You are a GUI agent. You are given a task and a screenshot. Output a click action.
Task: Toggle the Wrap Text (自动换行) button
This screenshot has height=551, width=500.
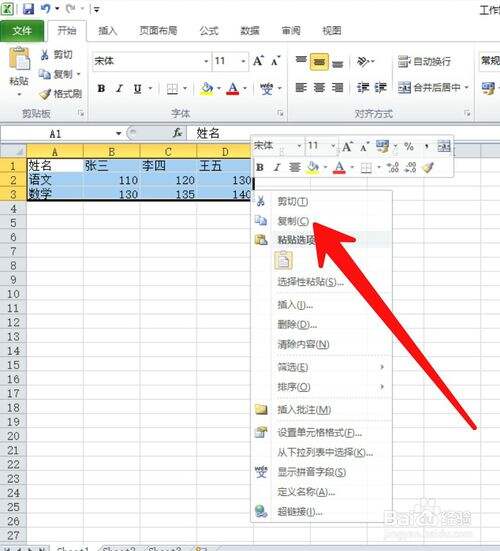(x=424, y=61)
